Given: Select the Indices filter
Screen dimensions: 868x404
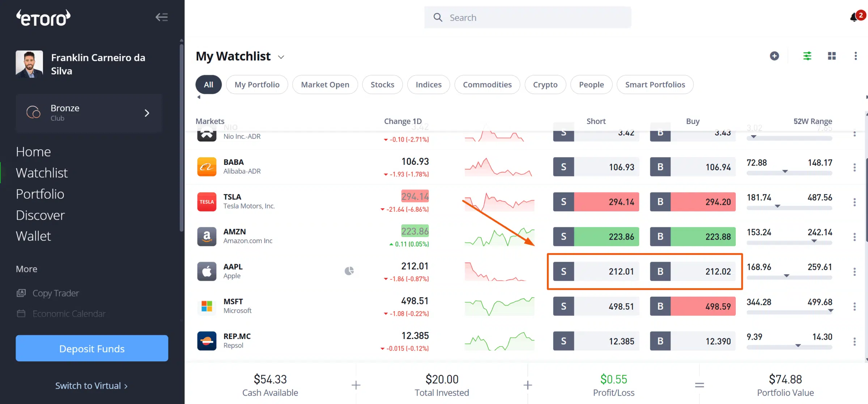Looking at the screenshot, I should (429, 85).
